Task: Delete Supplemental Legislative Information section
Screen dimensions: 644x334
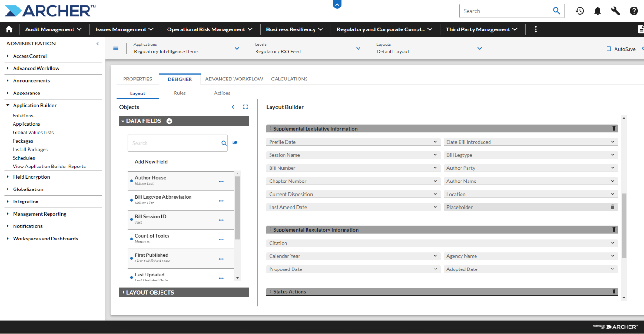Action: pyautogui.click(x=614, y=129)
